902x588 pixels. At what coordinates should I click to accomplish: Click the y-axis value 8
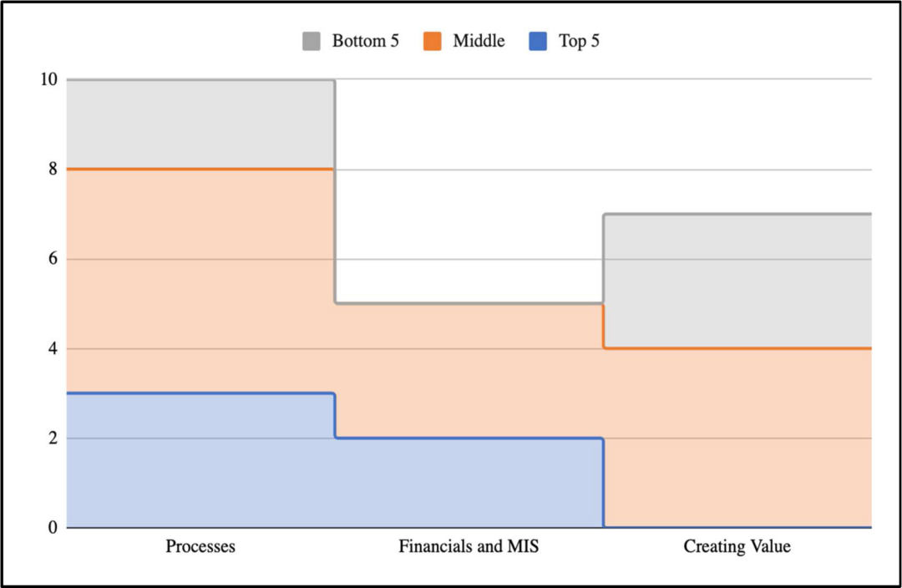pyautogui.click(x=53, y=170)
